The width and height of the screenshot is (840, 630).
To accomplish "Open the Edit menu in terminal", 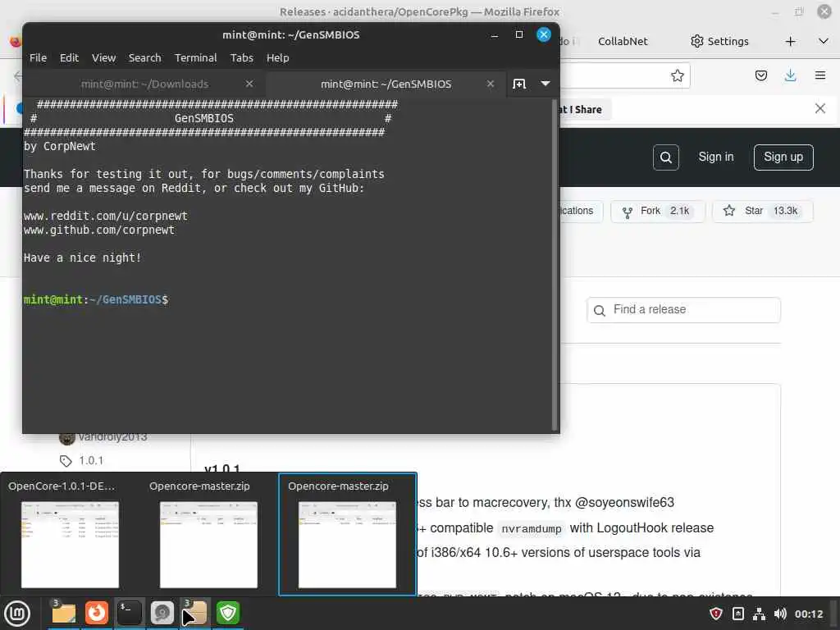I will click(x=69, y=58).
